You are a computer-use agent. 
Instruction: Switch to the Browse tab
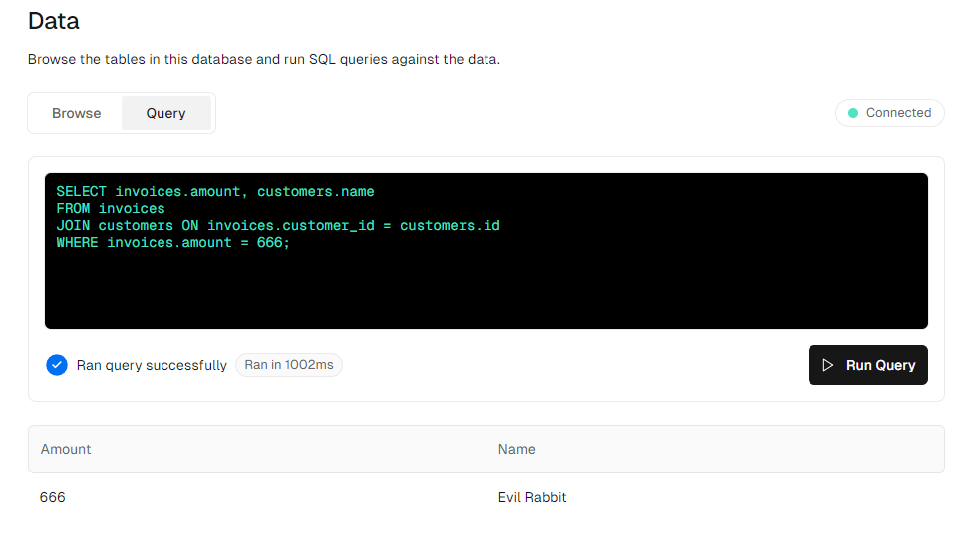click(76, 113)
